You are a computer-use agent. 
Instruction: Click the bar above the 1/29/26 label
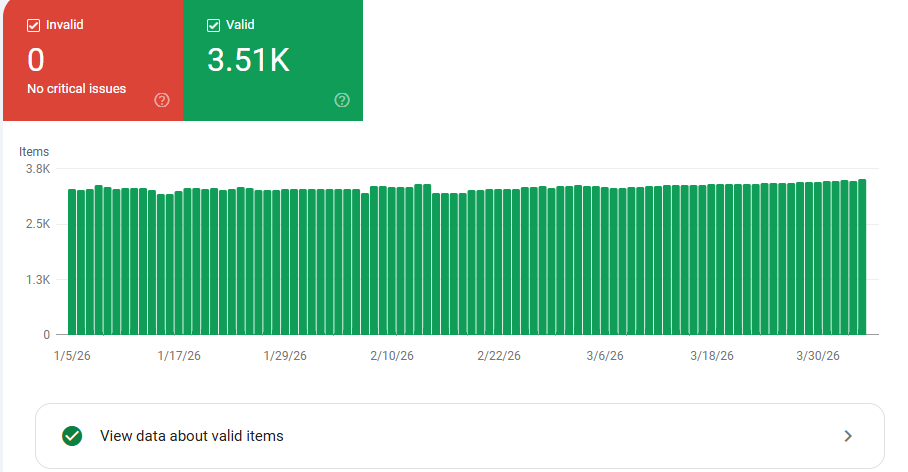pyautogui.click(x=286, y=260)
